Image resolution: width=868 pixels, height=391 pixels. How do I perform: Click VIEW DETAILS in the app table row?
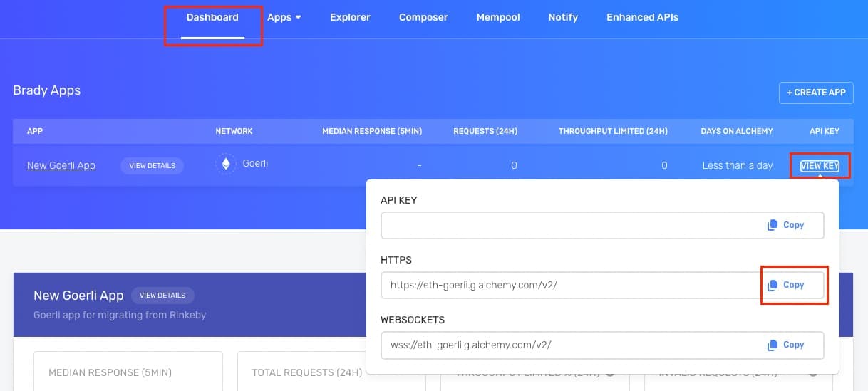coord(152,165)
